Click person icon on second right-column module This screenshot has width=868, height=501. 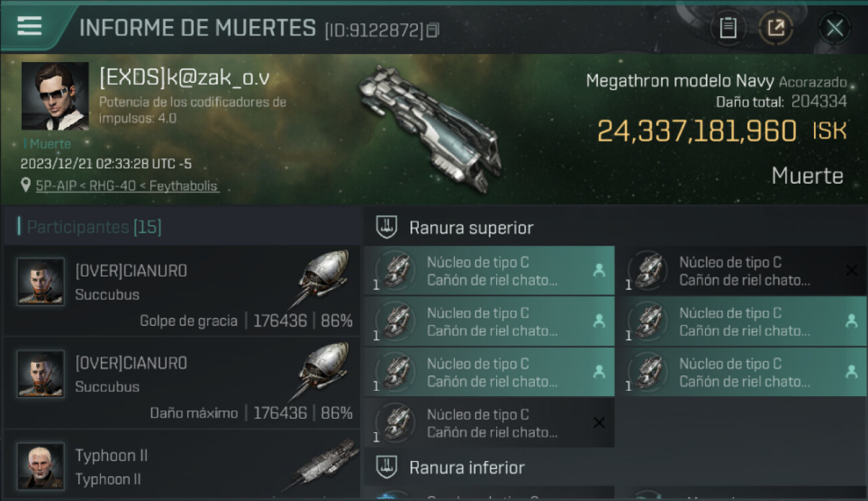click(851, 321)
